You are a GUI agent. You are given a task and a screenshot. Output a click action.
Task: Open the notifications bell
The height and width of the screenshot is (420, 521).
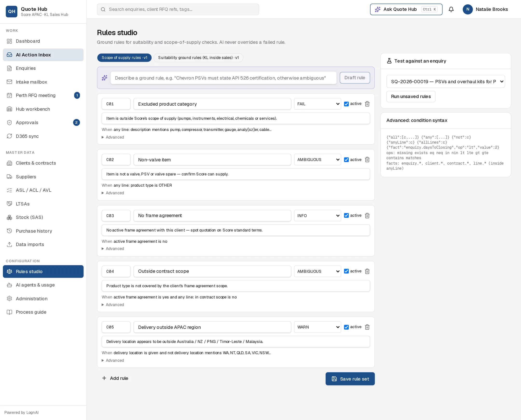point(451,9)
